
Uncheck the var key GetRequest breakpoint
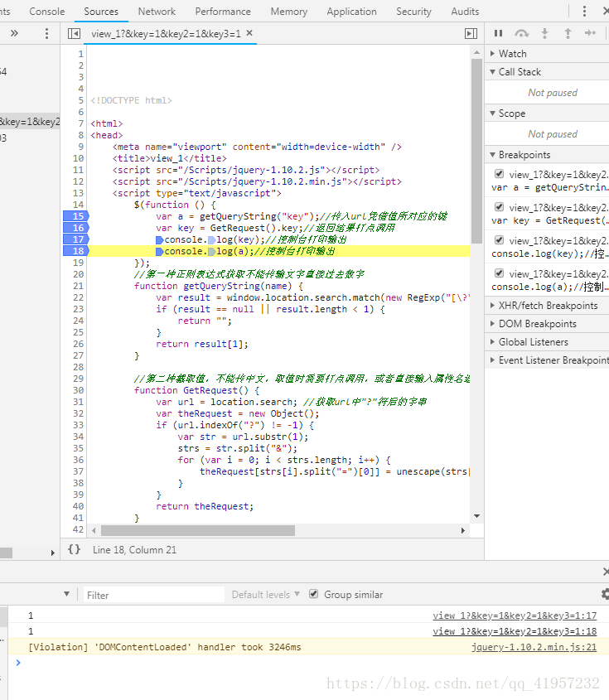[x=499, y=207]
